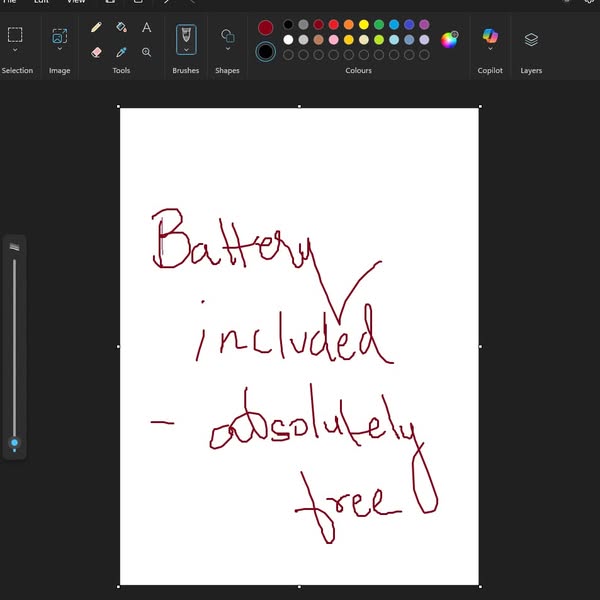Image resolution: width=600 pixels, height=600 pixels.
Task: Choose the yellow colour swatch
Action: click(x=364, y=24)
